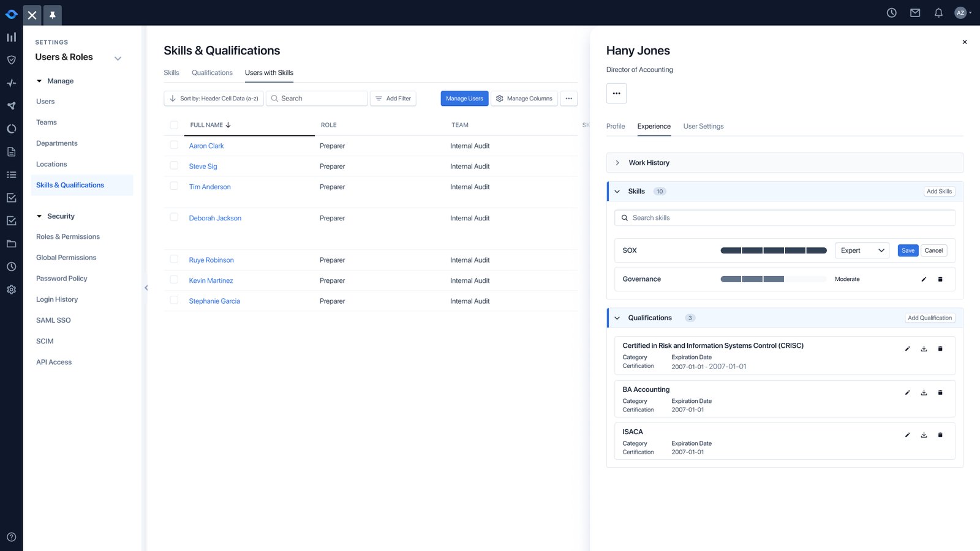The height and width of the screenshot is (551, 980).
Task: Open the folder icon in left rail
Action: (x=11, y=244)
